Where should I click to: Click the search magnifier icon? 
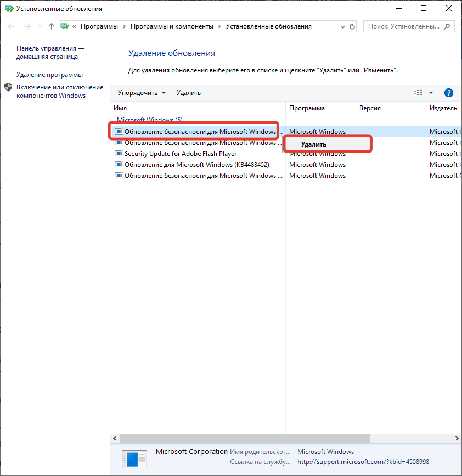pyautogui.click(x=448, y=26)
